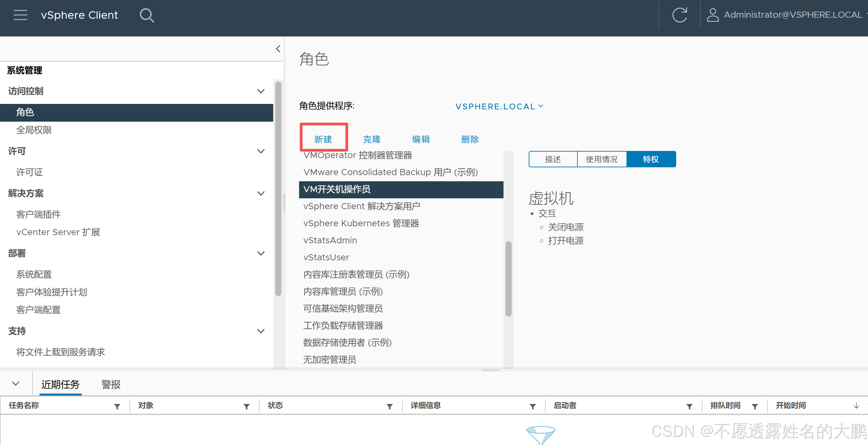Click filter icon on 启动者 column
Viewport: 868px width, 445px height.
click(689, 406)
